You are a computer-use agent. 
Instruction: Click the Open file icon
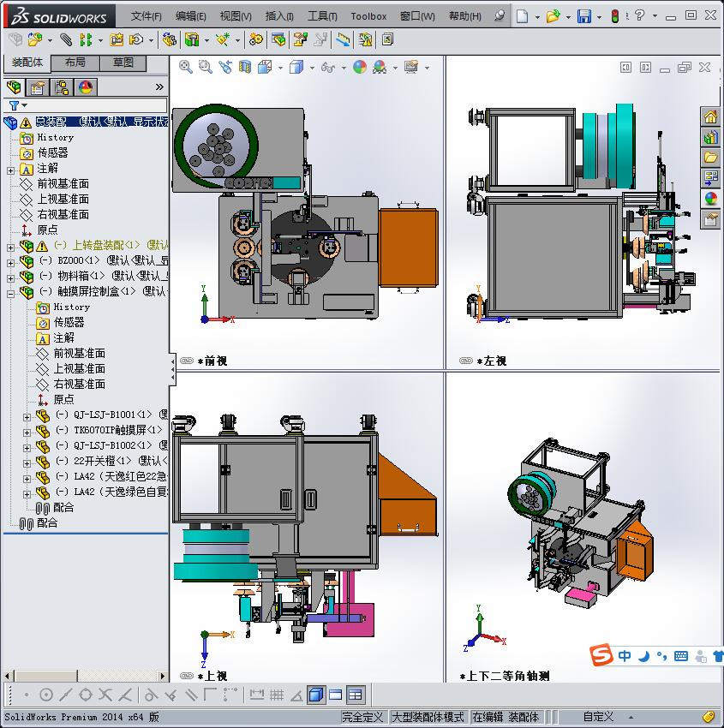click(553, 16)
